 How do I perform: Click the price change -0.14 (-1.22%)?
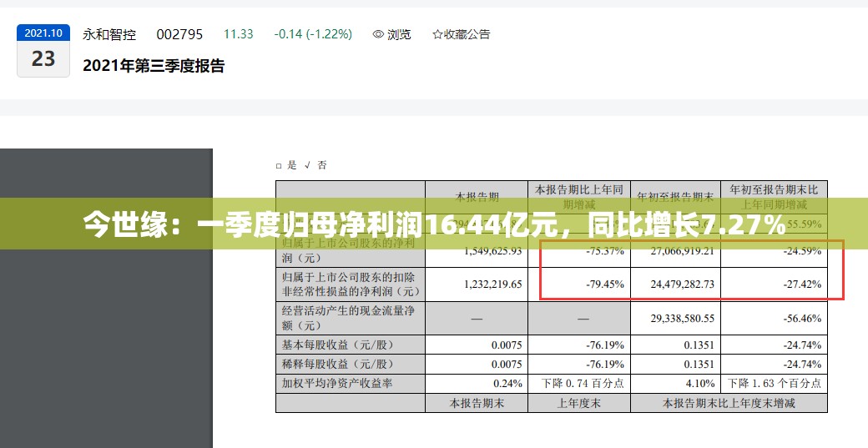[313, 34]
